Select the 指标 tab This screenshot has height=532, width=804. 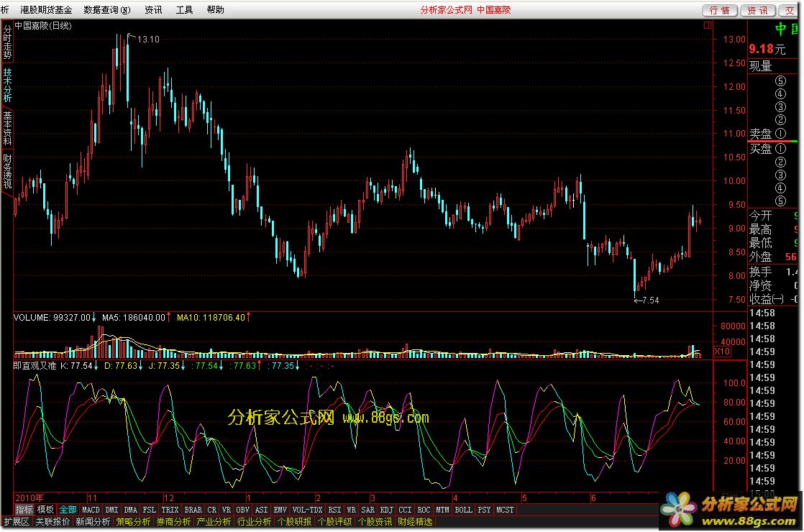24,510
